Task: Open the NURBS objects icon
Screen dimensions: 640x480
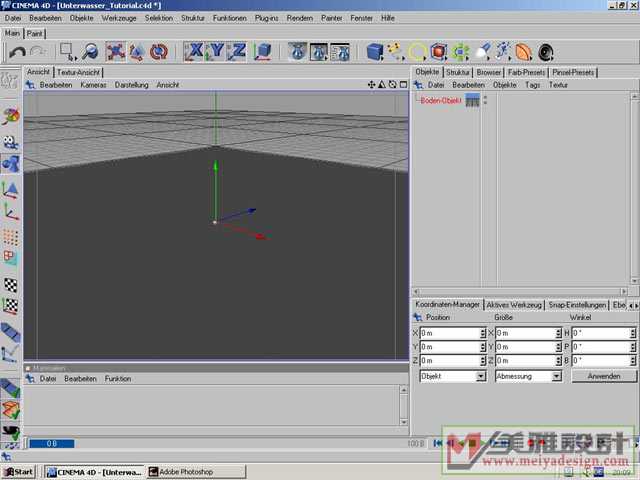Action: point(417,52)
